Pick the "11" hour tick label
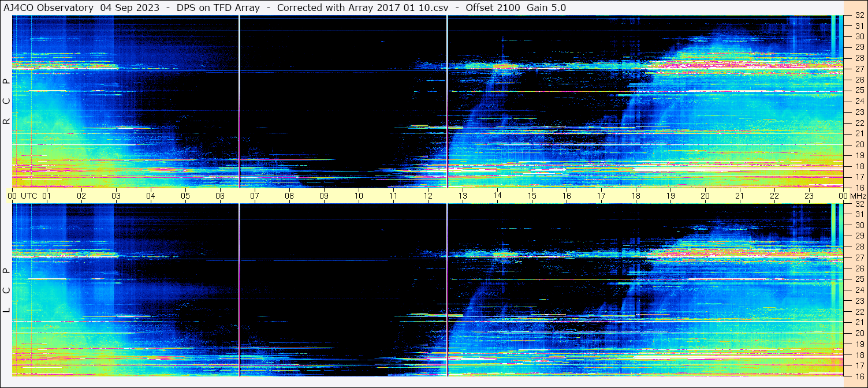The width and height of the screenshot is (868, 388). (x=393, y=196)
